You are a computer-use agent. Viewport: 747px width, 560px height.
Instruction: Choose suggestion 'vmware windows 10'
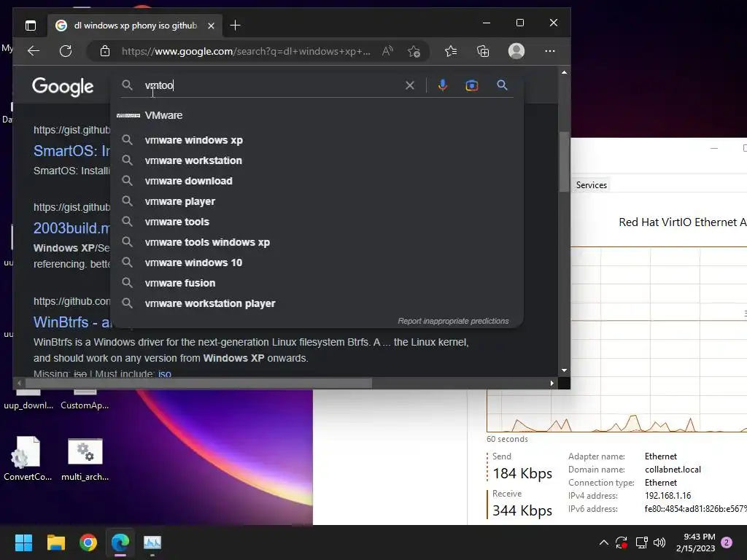[317, 262]
